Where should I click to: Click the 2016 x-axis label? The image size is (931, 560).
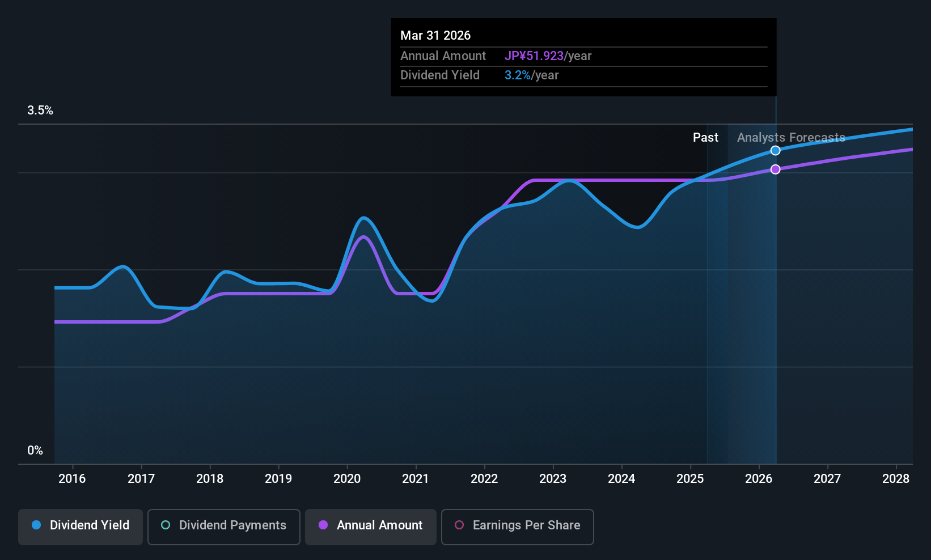coord(72,479)
